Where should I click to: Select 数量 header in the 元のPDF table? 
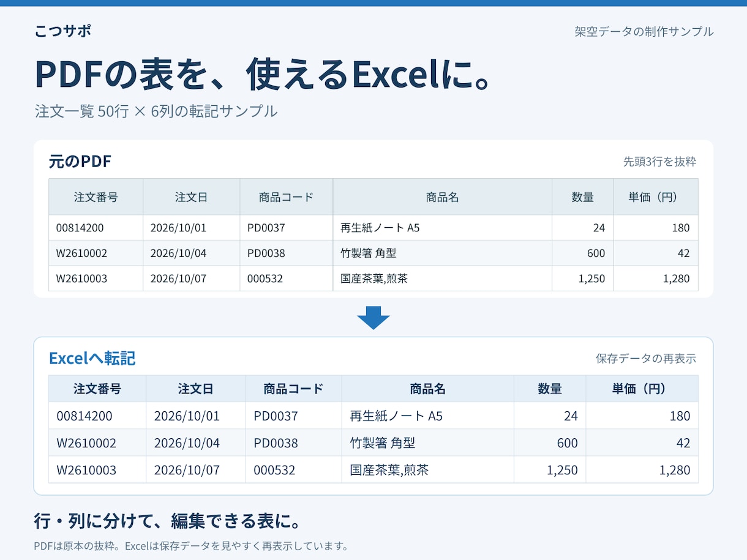point(583,197)
